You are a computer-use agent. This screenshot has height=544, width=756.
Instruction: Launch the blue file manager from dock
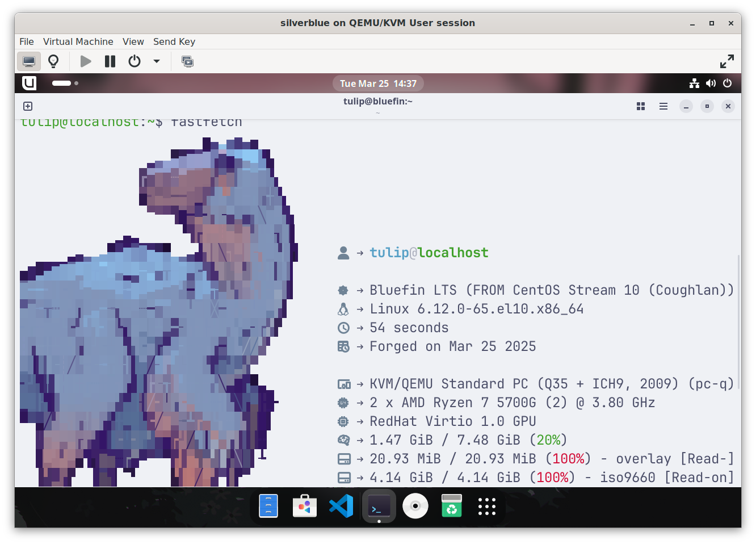click(268, 506)
